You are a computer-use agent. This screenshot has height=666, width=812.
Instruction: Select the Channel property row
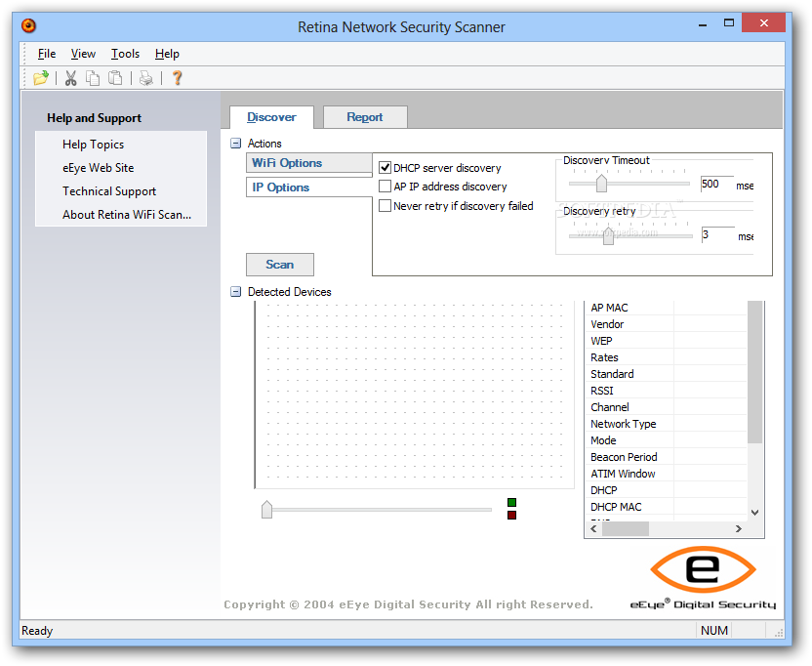pyautogui.click(x=666, y=407)
